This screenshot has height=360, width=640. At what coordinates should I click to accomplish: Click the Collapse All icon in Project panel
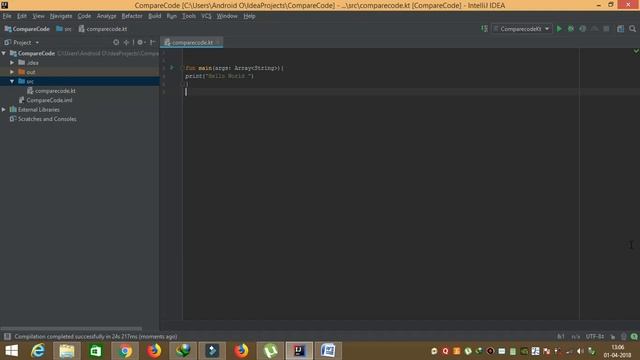pos(127,42)
